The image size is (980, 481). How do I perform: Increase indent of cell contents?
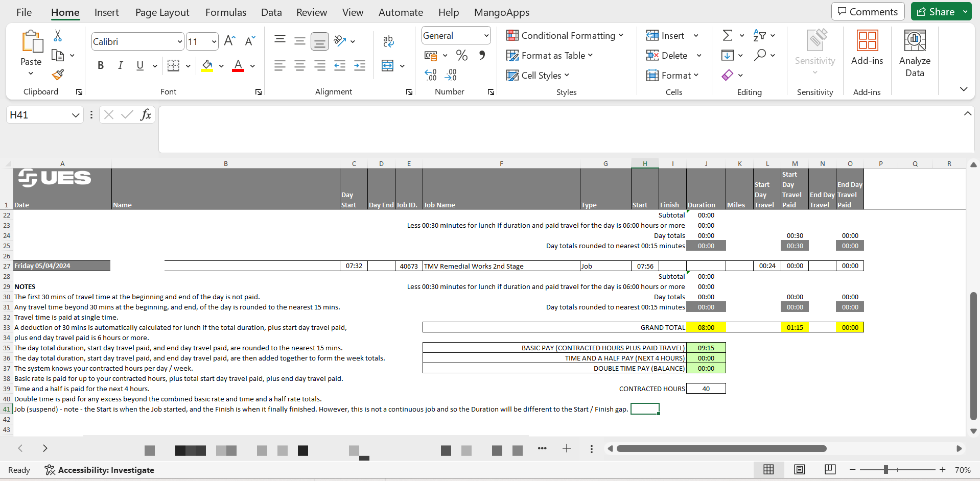(x=360, y=65)
